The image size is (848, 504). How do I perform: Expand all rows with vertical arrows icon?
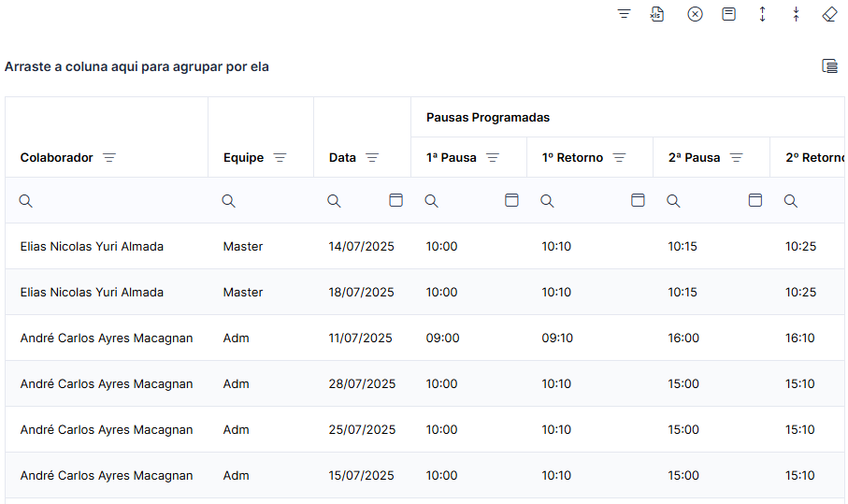click(762, 14)
